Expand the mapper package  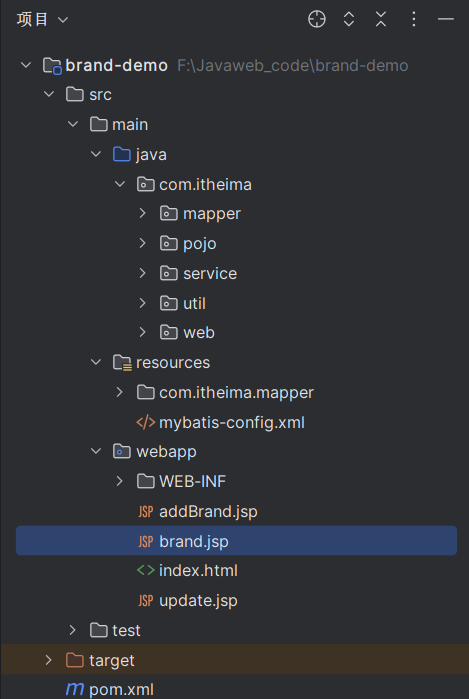(x=142, y=213)
